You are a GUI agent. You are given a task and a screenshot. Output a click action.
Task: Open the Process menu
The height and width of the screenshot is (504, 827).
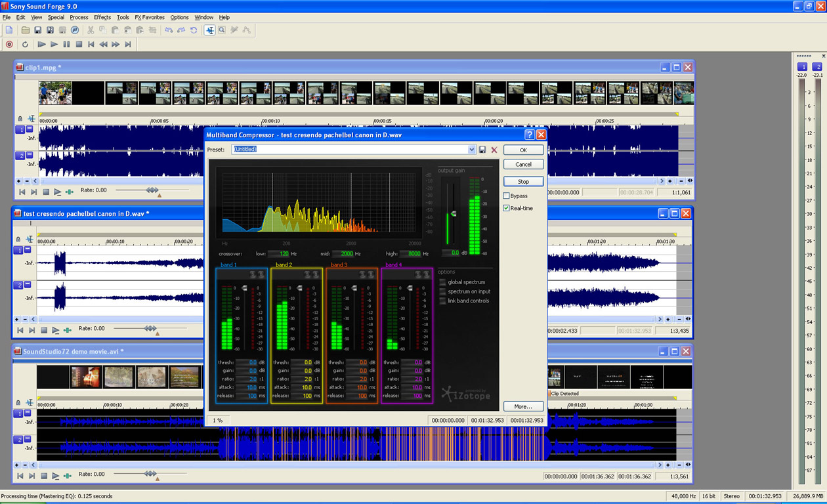click(79, 17)
